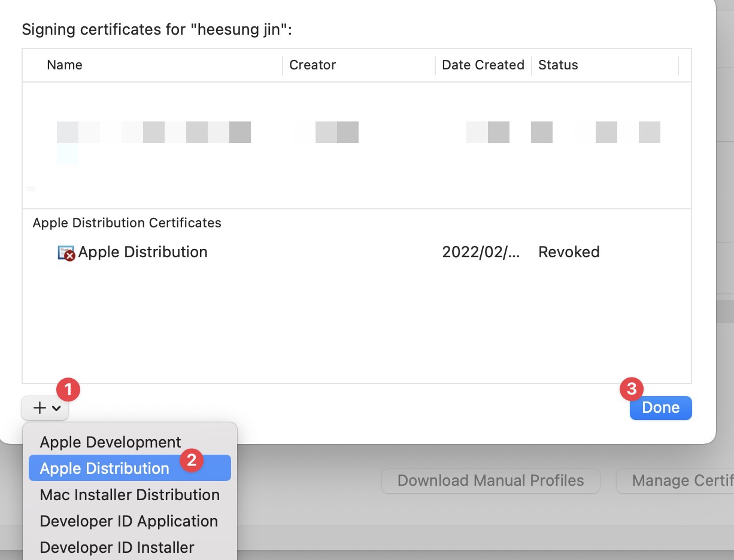Click the revoked certificate icon

tap(66, 252)
